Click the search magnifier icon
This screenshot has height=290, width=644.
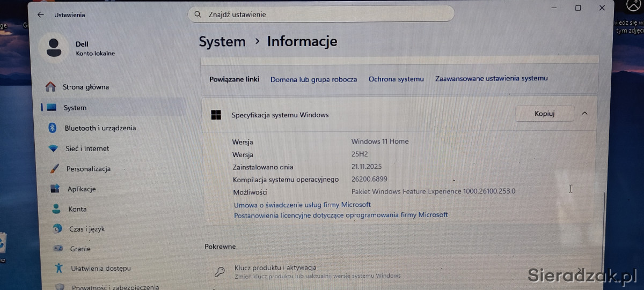(x=198, y=14)
